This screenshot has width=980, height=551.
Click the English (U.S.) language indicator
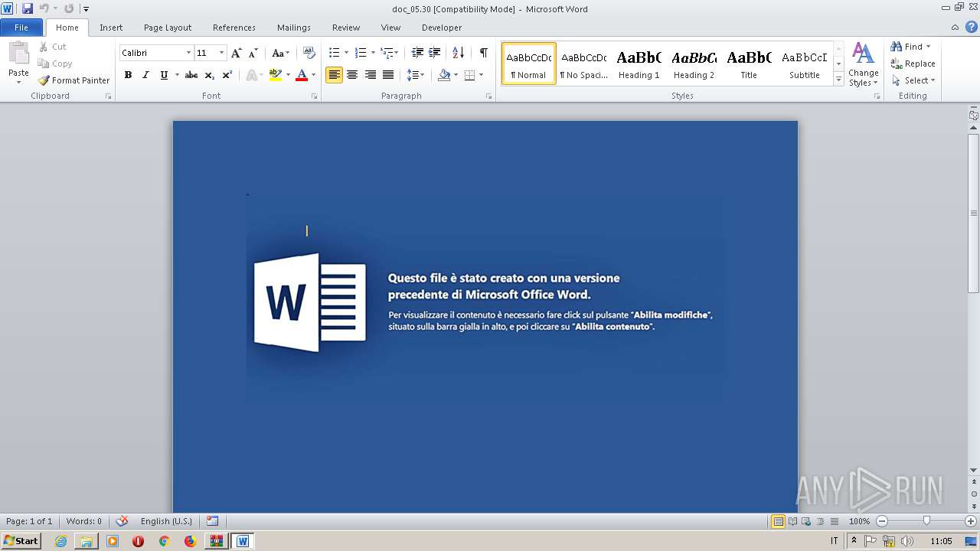166,521
